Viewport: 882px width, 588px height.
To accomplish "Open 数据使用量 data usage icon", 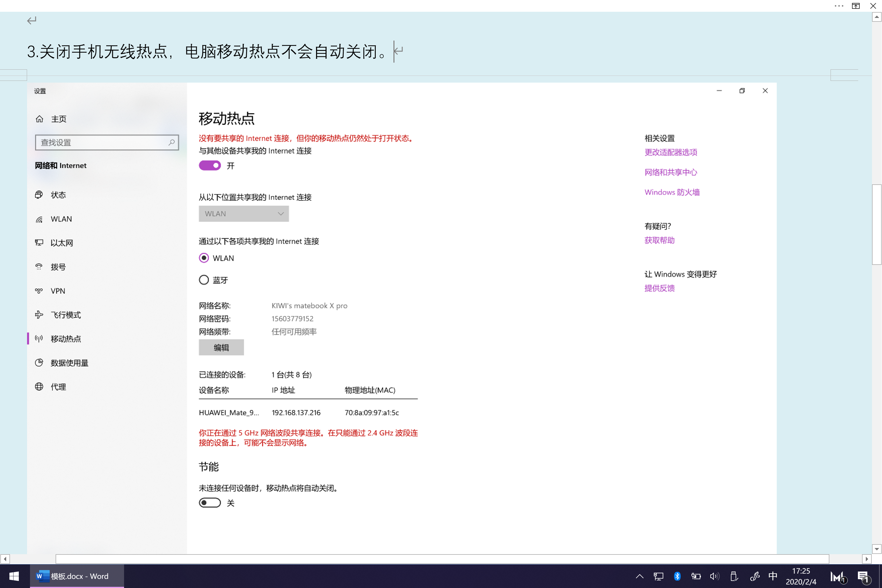I will coord(39,363).
